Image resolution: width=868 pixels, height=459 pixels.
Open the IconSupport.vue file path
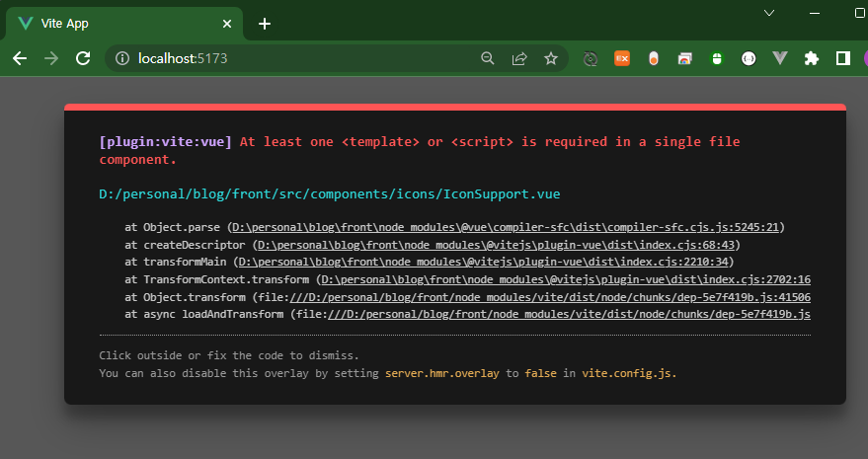tap(330, 194)
